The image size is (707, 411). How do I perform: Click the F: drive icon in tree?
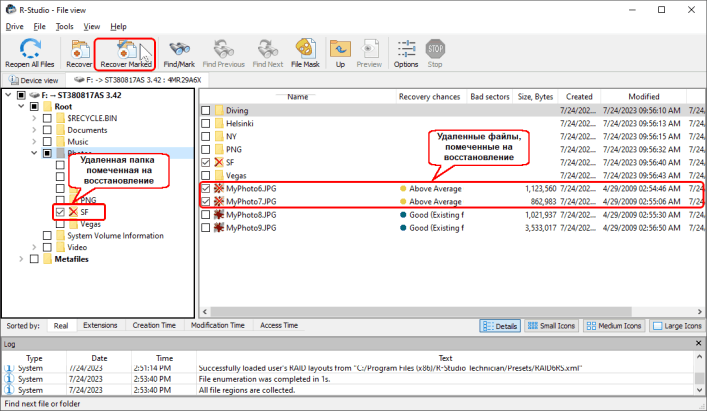tap(35, 95)
